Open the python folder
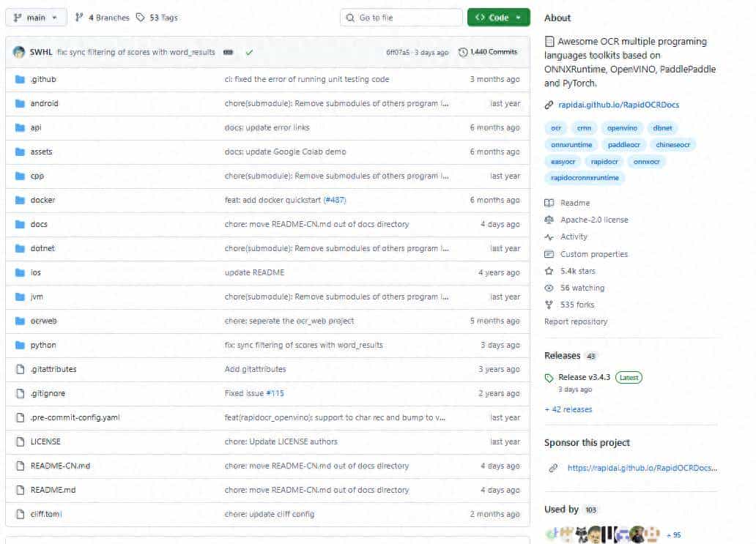Image resolution: width=756 pixels, height=544 pixels. coord(42,344)
